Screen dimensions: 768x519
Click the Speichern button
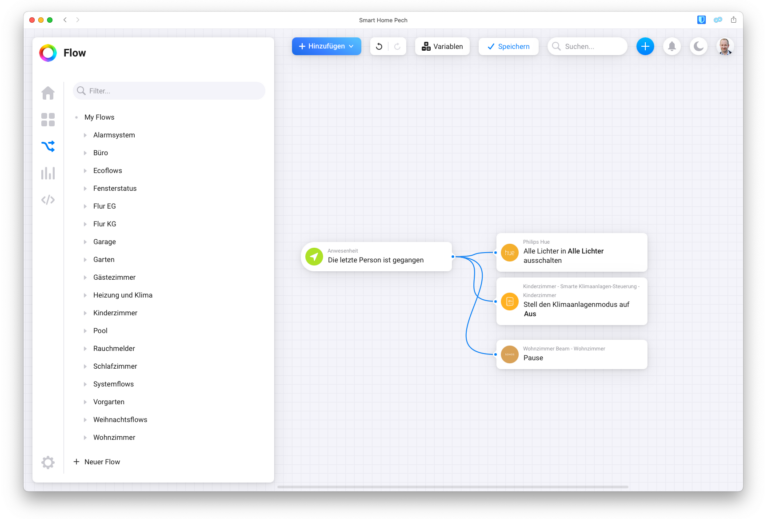click(508, 46)
